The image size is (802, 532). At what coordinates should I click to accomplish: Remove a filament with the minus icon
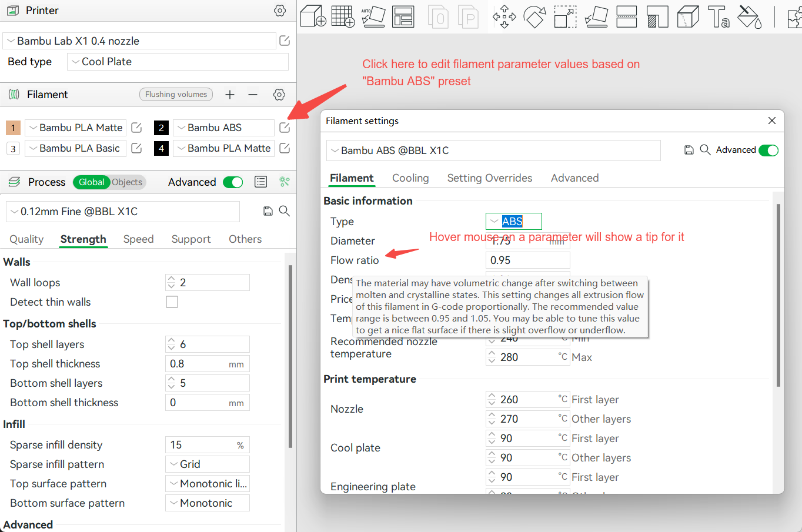click(253, 95)
